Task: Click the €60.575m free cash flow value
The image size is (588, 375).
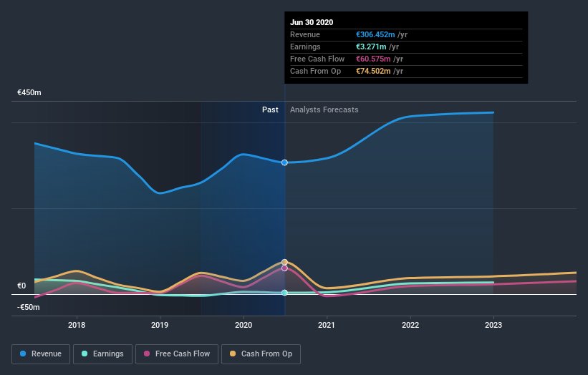Action: pyautogui.click(x=373, y=59)
